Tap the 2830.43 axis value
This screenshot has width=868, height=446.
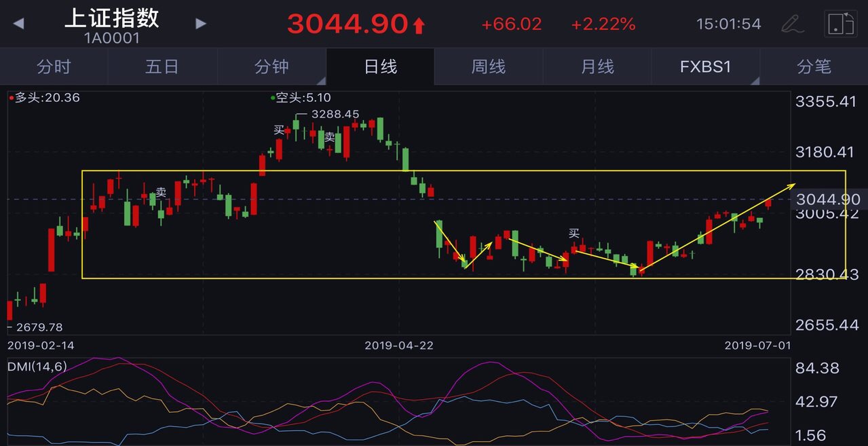point(827,275)
